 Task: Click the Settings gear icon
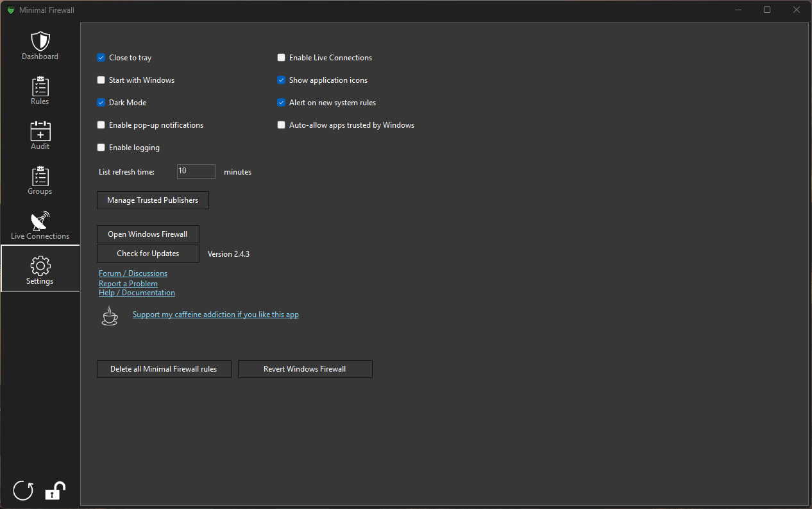(40, 266)
